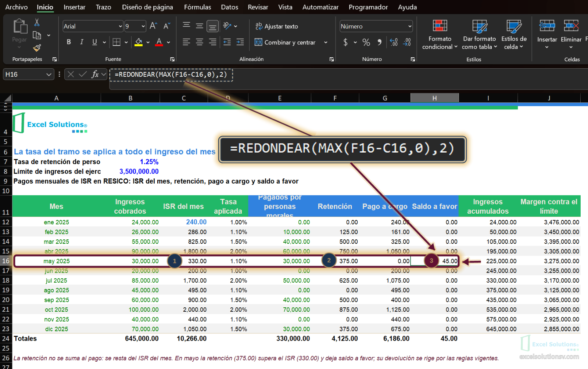Click the Borders icon
Screen dimensions: 588x369
click(x=116, y=42)
